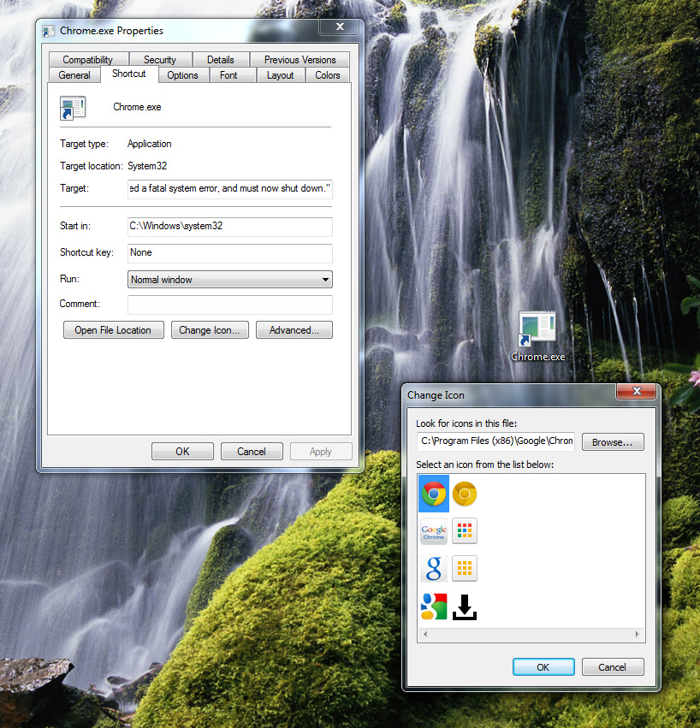The height and width of the screenshot is (728, 700).
Task: Click the small shortcut icon in the title bar
Action: tap(49, 31)
